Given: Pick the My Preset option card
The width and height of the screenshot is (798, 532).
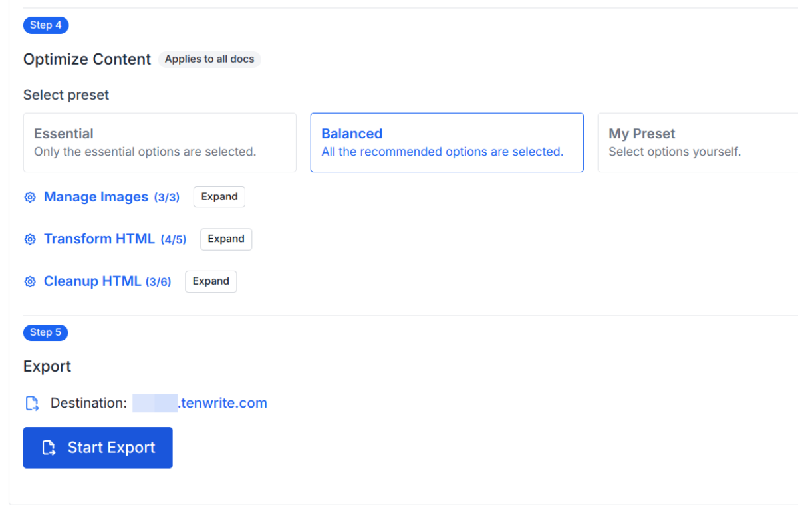Looking at the screenshot, I should pyautogui.click(x=698, y=142).
